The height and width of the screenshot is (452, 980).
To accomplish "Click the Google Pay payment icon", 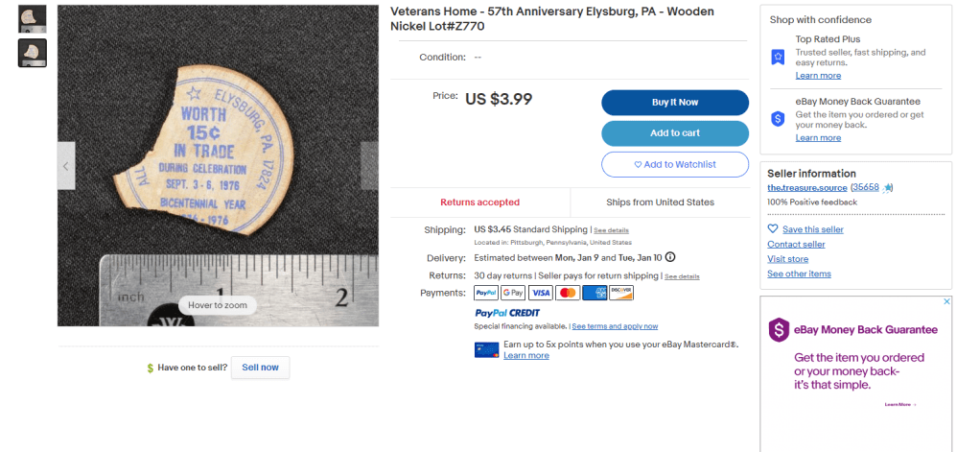I will click(x=513, y=293).
